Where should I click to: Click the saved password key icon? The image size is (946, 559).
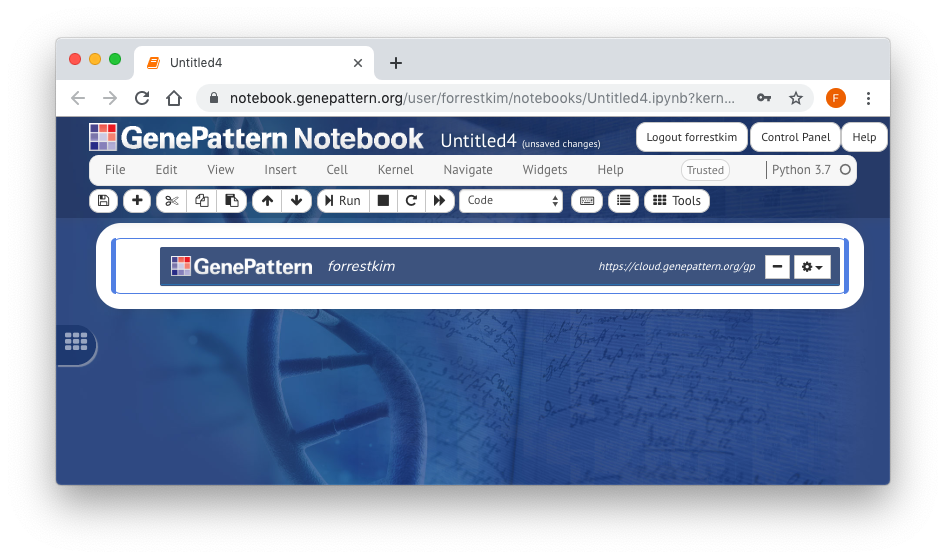point(764,98)
